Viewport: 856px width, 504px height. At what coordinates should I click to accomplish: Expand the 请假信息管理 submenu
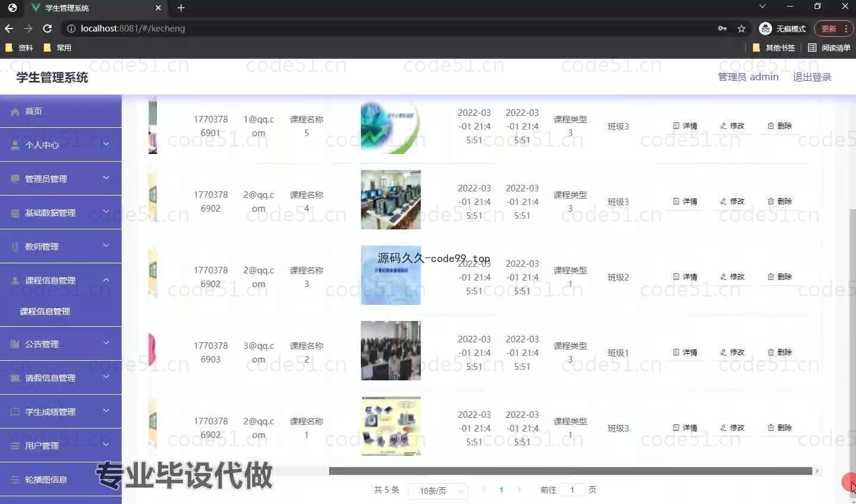[x=106, y=377]
